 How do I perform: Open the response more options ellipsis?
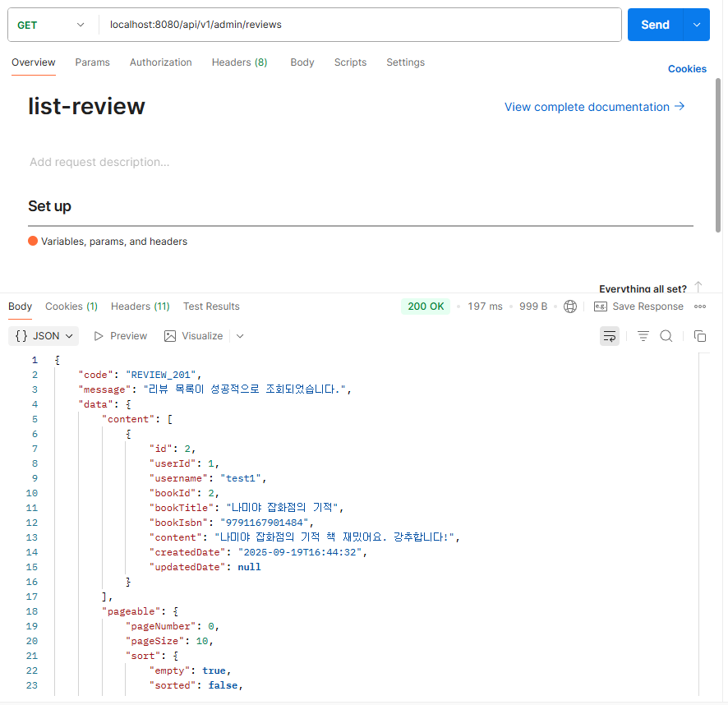pos(700,306)
